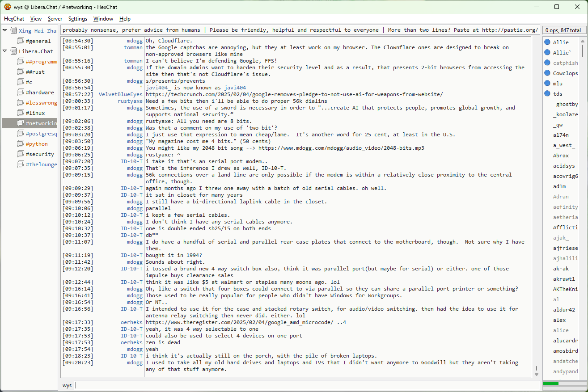Click the green lag meter bar
Screen dimensions: 588x392
point(550,384)
